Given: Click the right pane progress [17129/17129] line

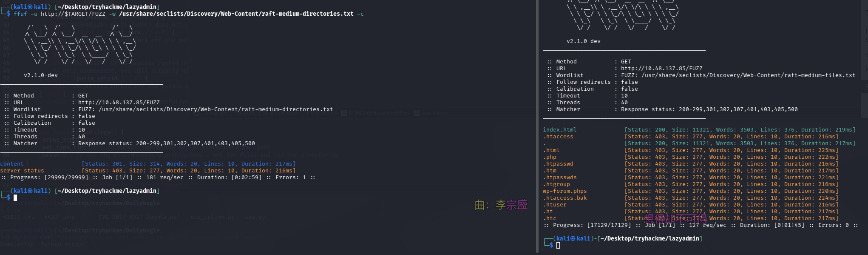Looking at the screenshot, I should [x=700, y=225].
